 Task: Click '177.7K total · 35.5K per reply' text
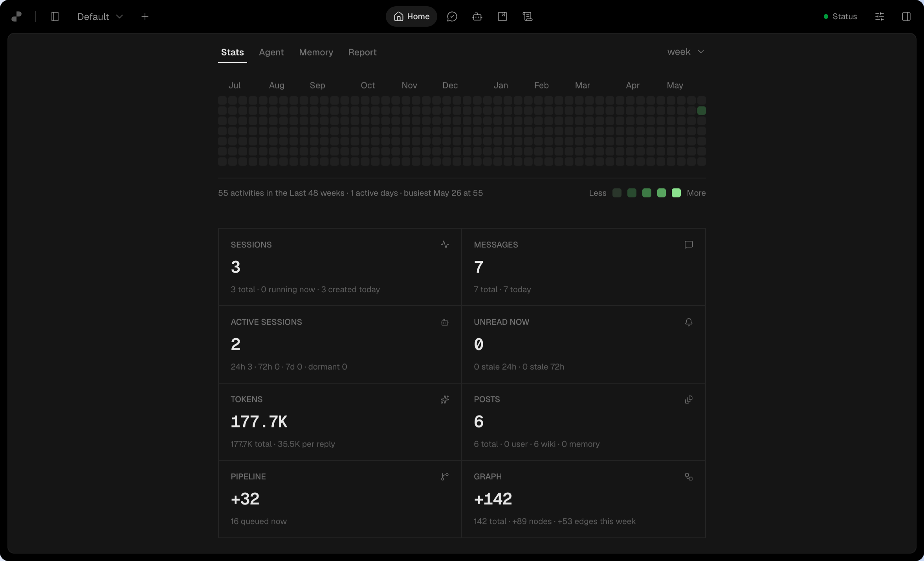coord(283,444)
